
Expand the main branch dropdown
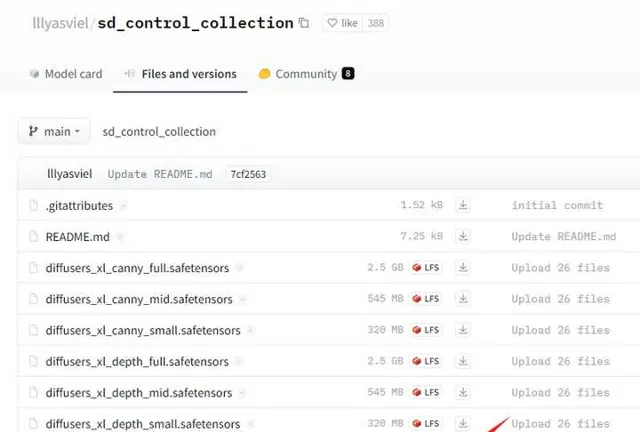(54, 131)
